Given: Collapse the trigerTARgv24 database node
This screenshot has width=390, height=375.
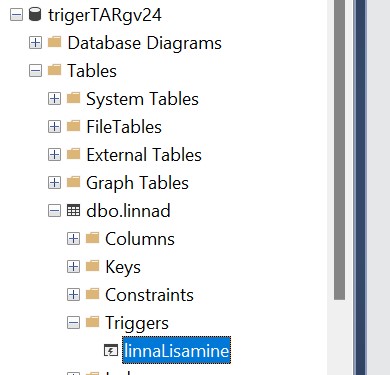Looking at the screenshot, I should (x=16, y=15).
